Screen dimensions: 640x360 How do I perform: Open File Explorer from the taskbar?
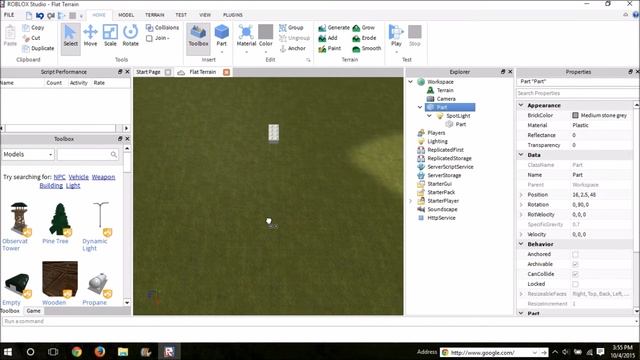tap(123, 351)
